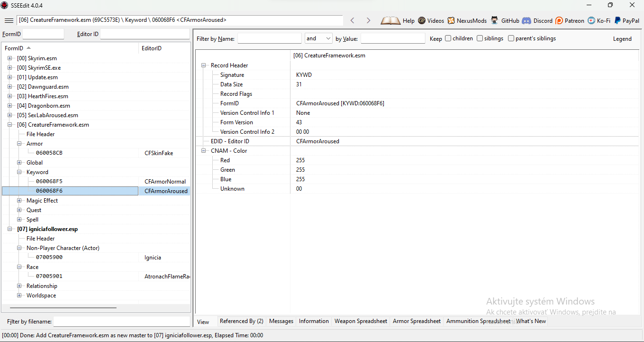Open the Ko-Fi link
This screenshot has width=644, height=342.
coord(599,20)
